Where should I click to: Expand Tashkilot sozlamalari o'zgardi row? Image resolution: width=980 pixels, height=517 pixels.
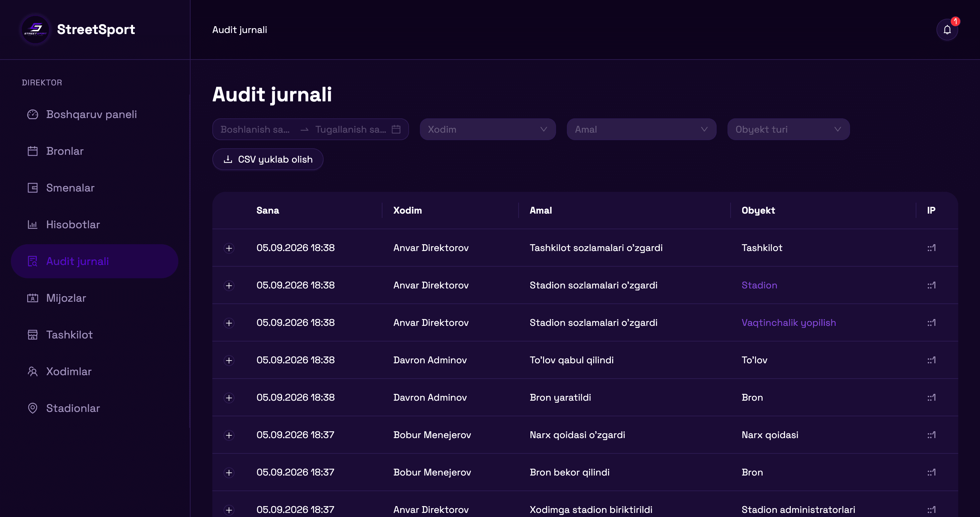pos(229,248)
